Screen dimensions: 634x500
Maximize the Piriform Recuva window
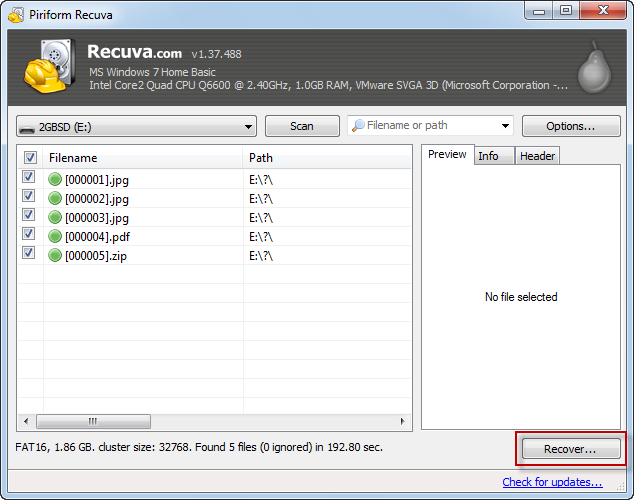tap(566, 11)
